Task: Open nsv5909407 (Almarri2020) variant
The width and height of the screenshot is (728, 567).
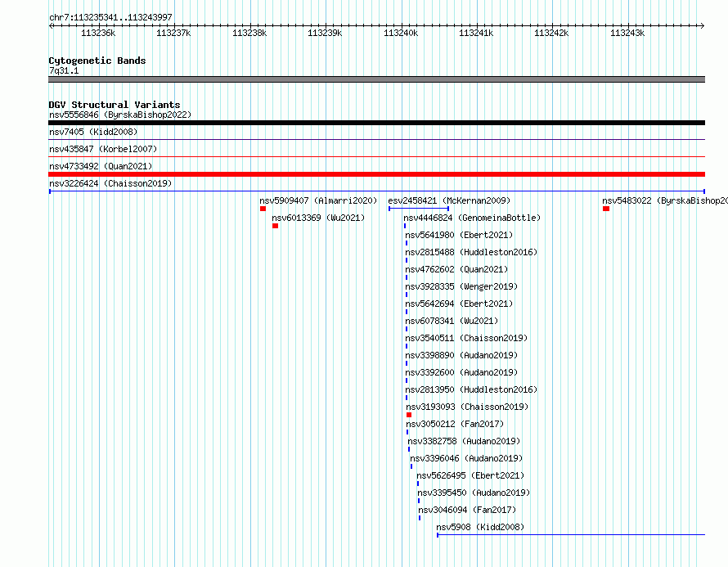Action: 318,200
